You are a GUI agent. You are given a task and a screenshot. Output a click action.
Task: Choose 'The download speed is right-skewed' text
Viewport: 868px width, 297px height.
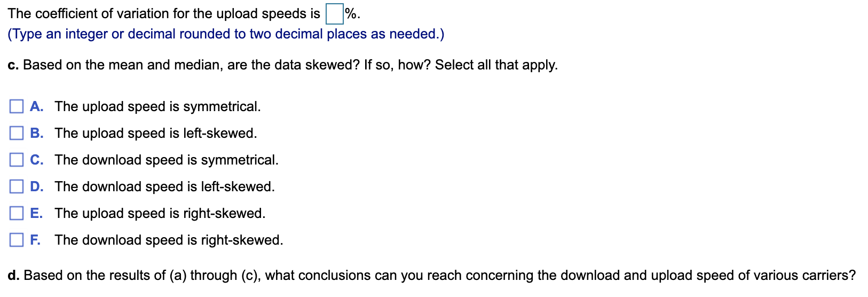coord(169,240)
